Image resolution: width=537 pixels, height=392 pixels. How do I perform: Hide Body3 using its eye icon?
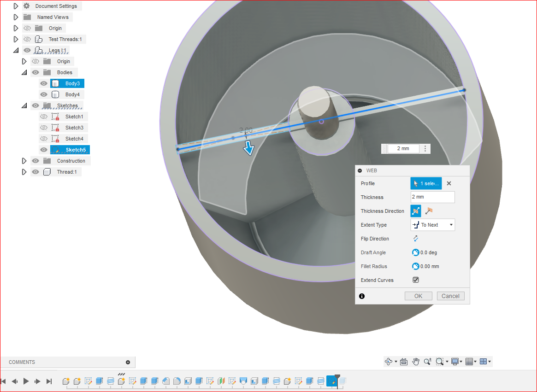tap(43, 83)
